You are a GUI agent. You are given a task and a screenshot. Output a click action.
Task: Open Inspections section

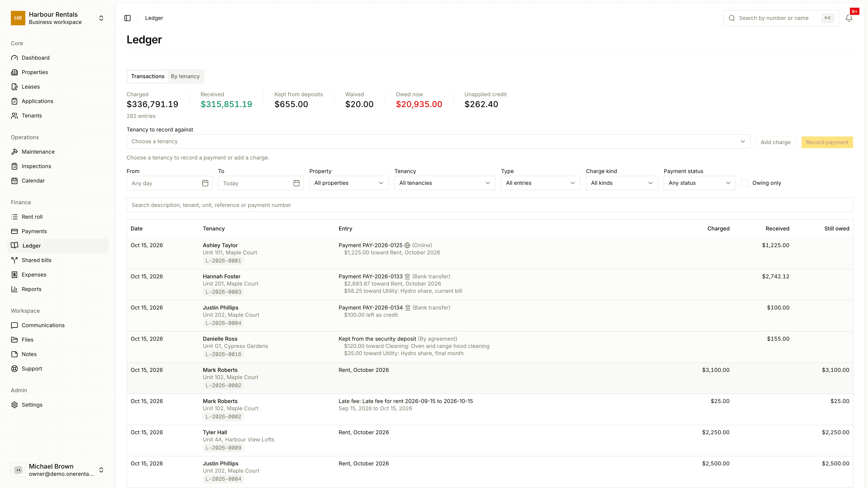click(x=58, y=166)
